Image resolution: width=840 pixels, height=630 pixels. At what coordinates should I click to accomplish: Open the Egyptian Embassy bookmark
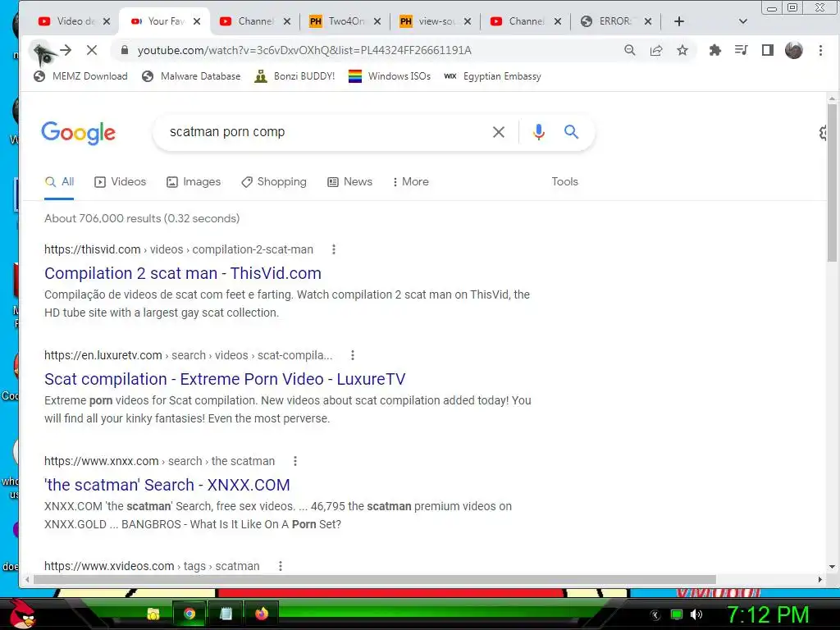[493, 76]
